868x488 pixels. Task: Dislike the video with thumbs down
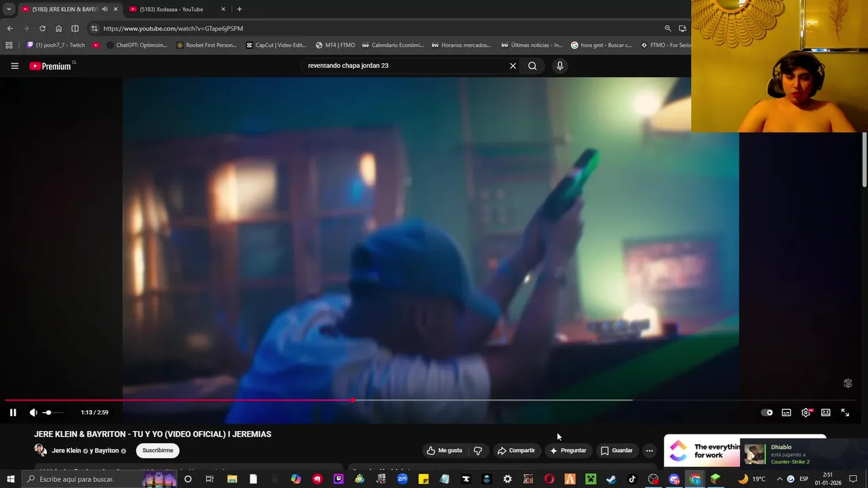478,450
